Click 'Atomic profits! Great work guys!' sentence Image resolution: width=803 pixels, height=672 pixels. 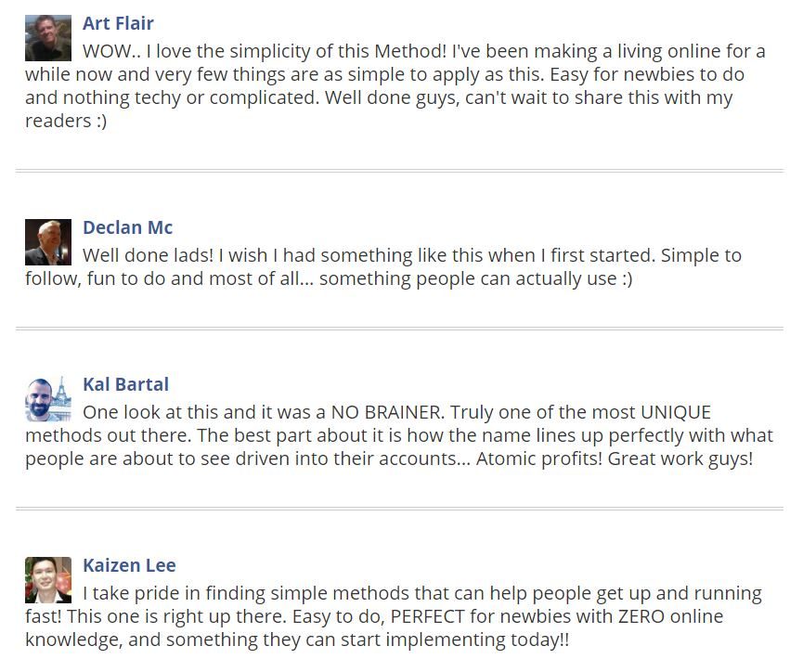(x=615, y=459)
